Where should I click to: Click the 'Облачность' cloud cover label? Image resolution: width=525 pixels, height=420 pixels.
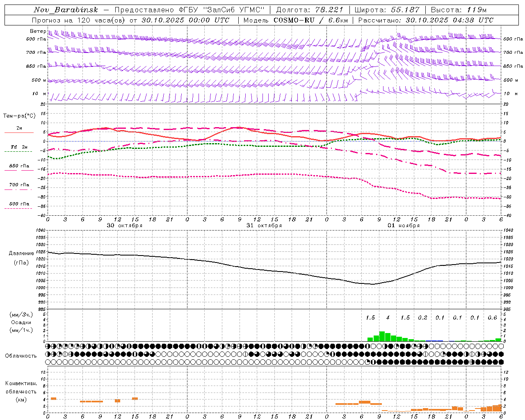point(21,356)
